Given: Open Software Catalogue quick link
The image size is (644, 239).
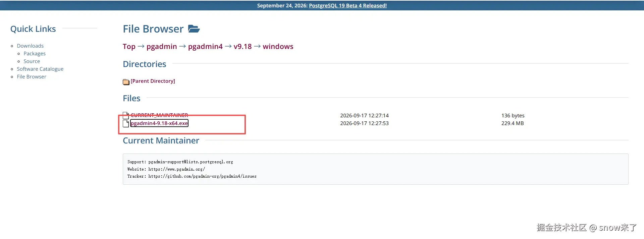Looking at the screenshot, I should pyautogui.click(x=40, y=69).
